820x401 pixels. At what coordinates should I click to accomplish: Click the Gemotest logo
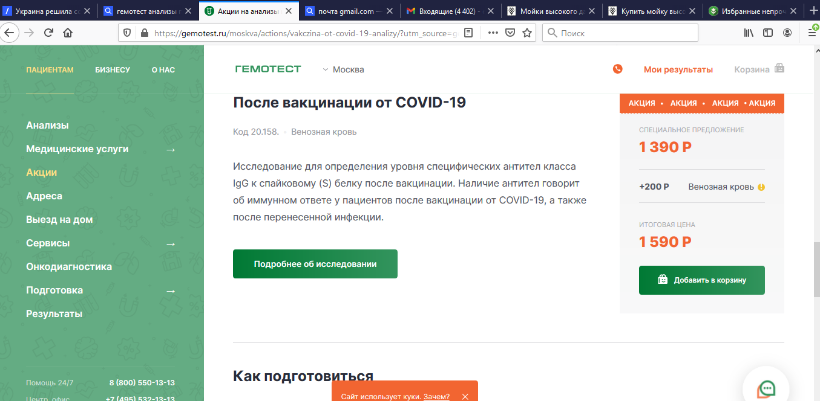[266, 70]
